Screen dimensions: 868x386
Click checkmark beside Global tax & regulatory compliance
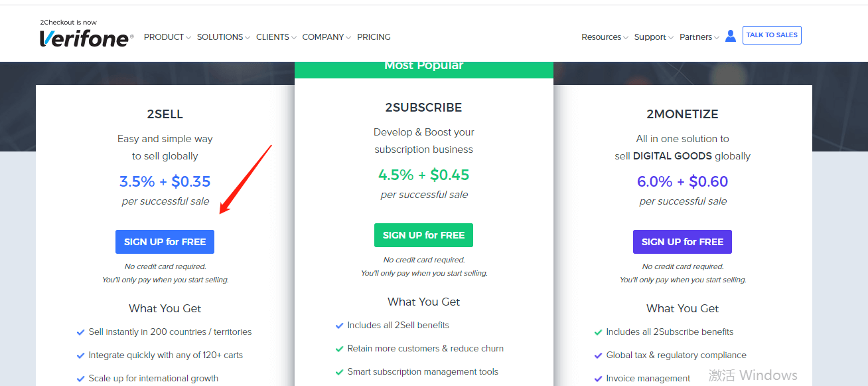click(599, 355)
